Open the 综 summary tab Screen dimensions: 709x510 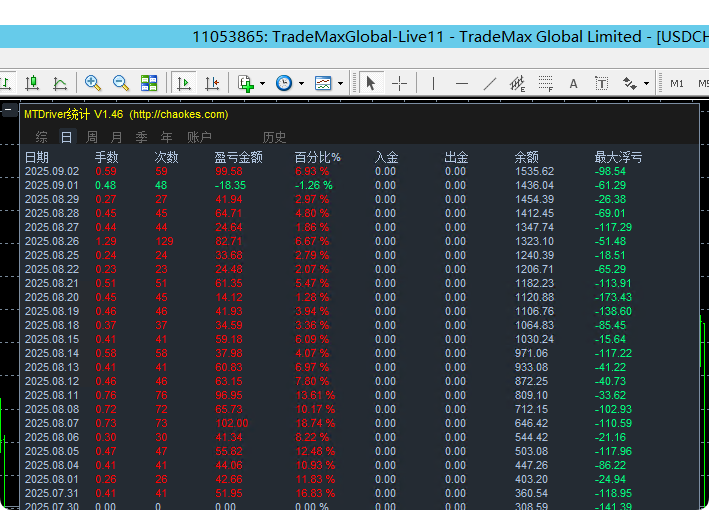(41, 137)
